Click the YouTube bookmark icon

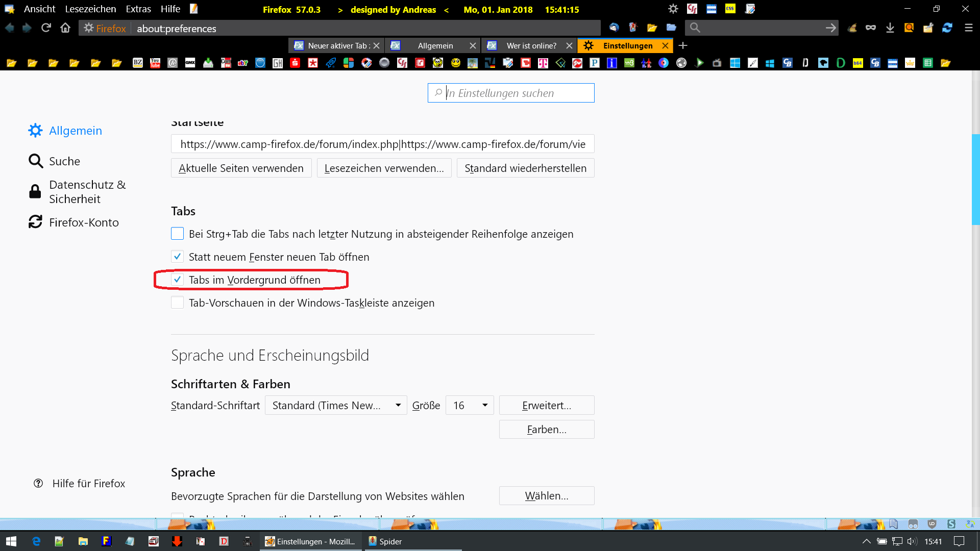click(155, 63)
